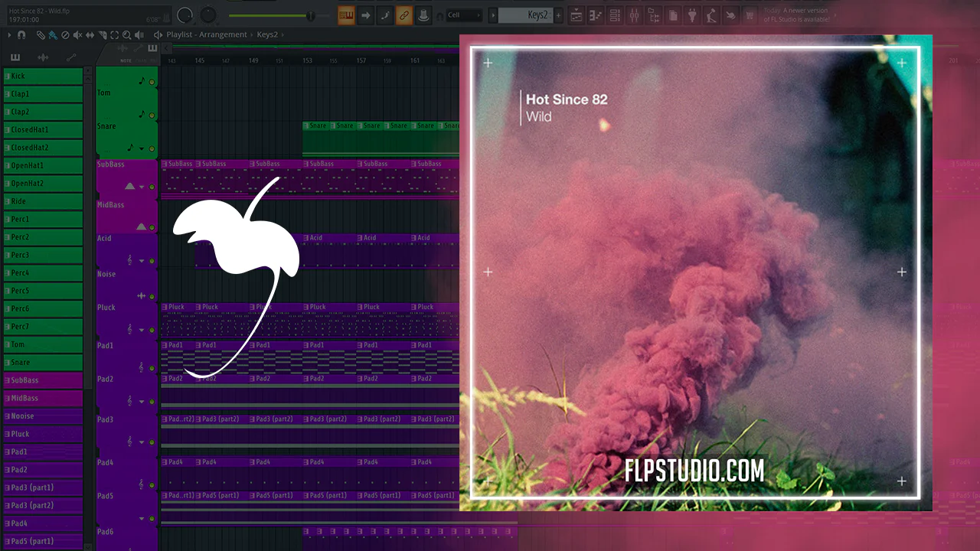Select the playlist draw pencil tool
The height and width of the screenshot is (551, 980).
point(41,35)
